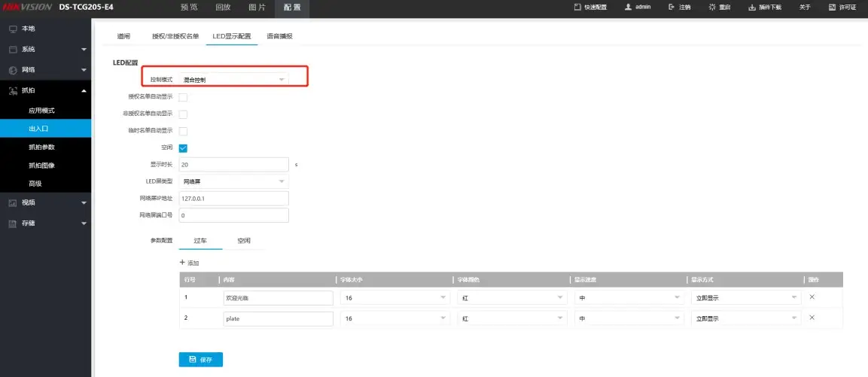Delete row 1 with its X icon
Screen dimensions: 868x377
pyautogui.click(x=812, y=297)
